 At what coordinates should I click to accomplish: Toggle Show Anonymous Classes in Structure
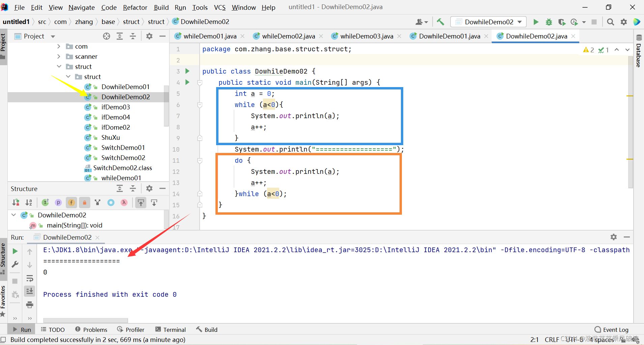[111, 203]
